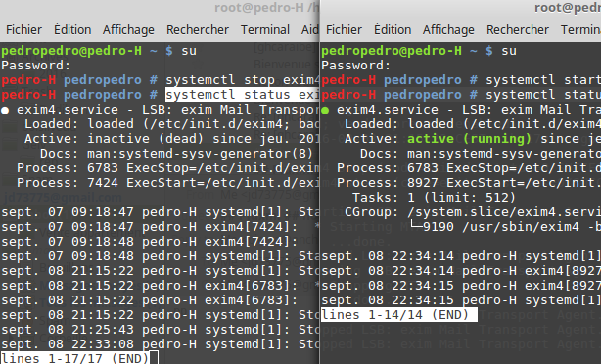The height and width of the screenshot is (364, 601).
Task: Open Fichier menu in left terminal
Action: click(x=23, y=30)
